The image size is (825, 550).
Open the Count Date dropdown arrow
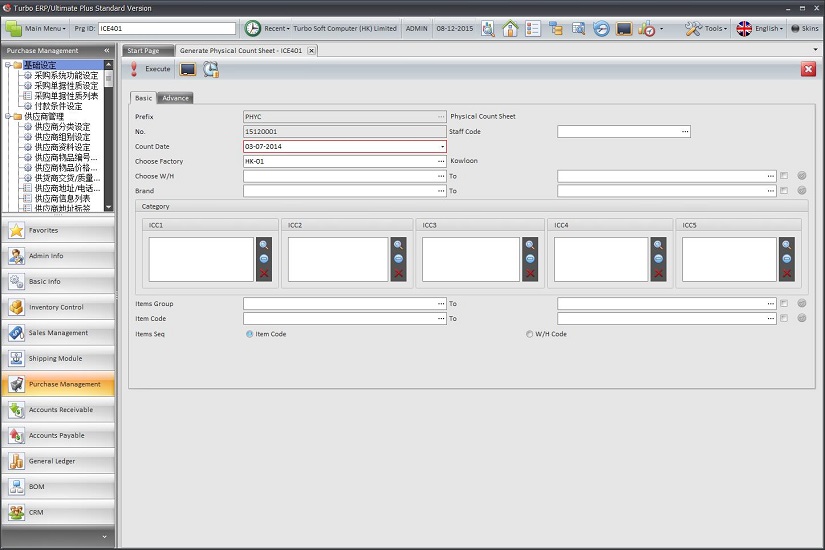[442, 147]
